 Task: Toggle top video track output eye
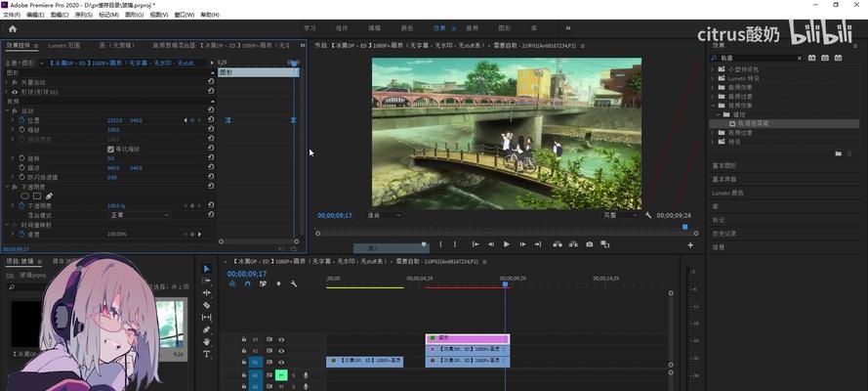coord(281,339)
